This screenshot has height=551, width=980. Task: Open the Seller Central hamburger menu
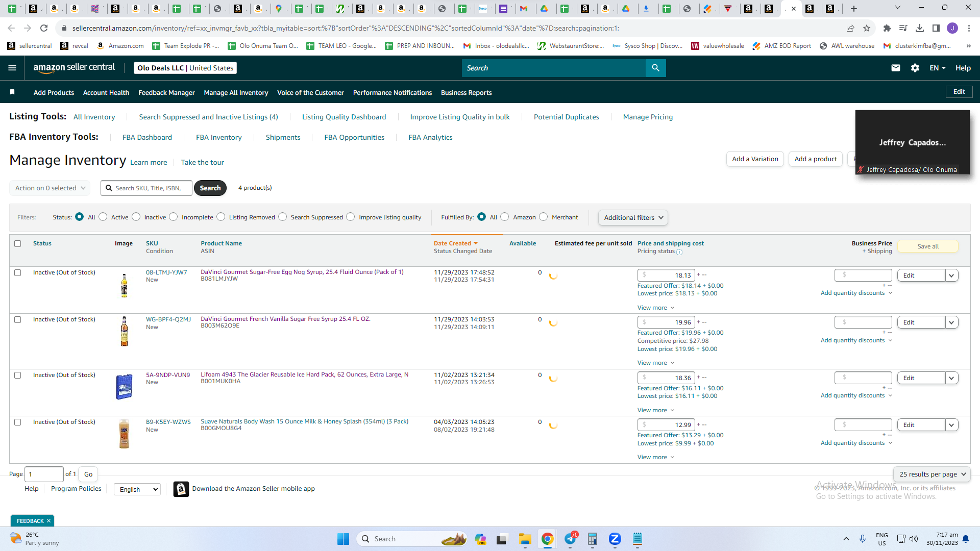pos(12,68)
